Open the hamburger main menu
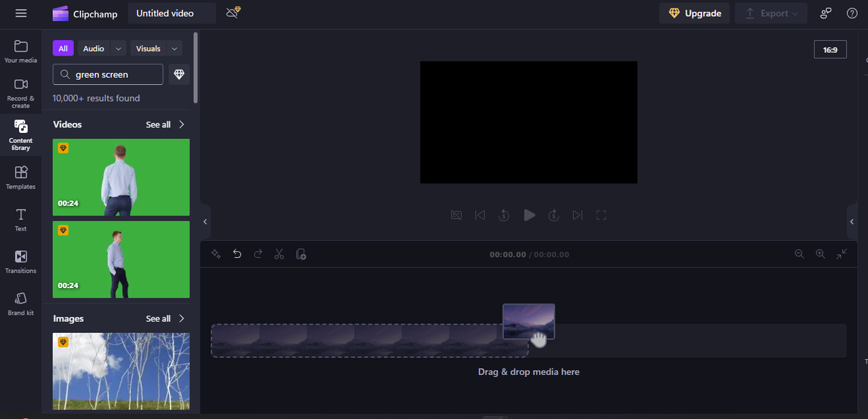This screenshot has height=419, width=868. [21, 14]
